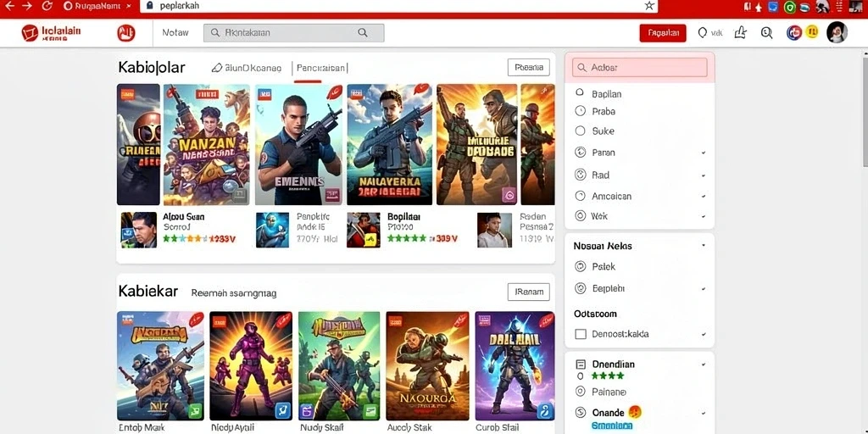Viewport: 868px width, 434px height.
Task: Switch to the Pencaraican tab
Action: click(321, 68)
